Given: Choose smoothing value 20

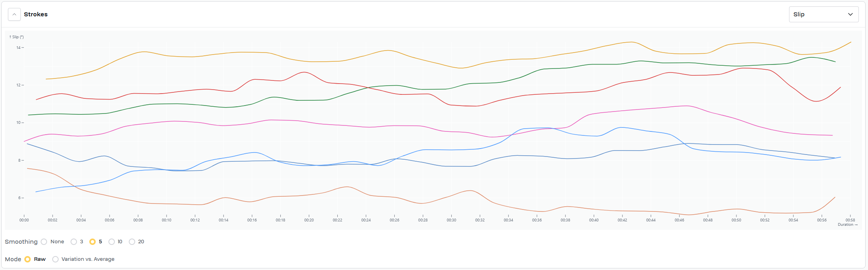Looking at the screenshot, I should pyautogui.click(x=132, y=242).
